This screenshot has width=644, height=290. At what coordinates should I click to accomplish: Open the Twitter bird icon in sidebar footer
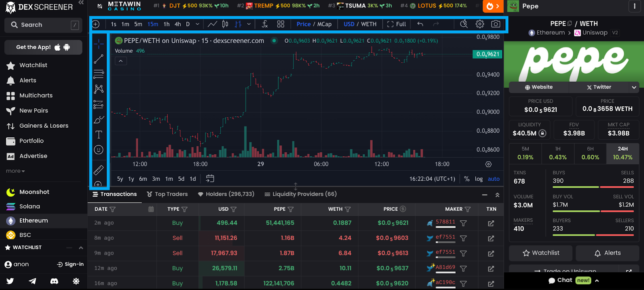tap(10, 281)
